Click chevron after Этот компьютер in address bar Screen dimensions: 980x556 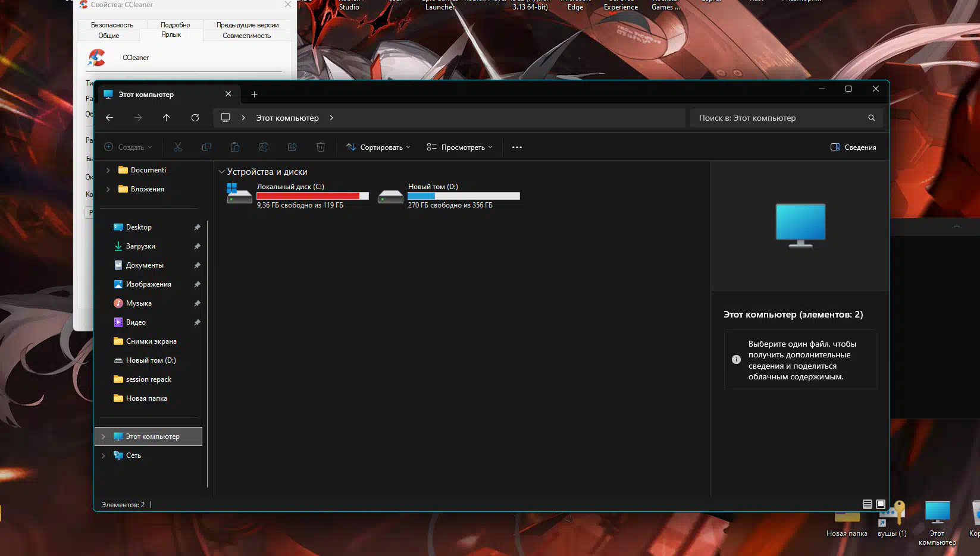click(331, 118)
